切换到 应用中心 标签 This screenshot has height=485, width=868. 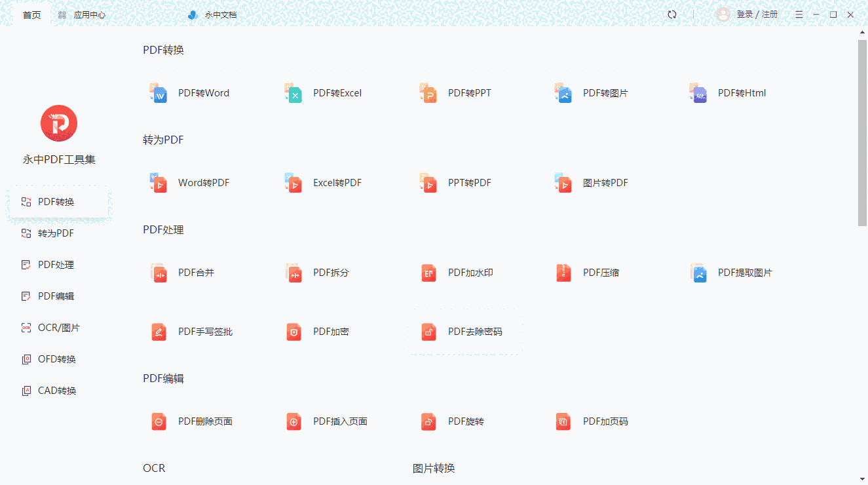click(81, 14)
